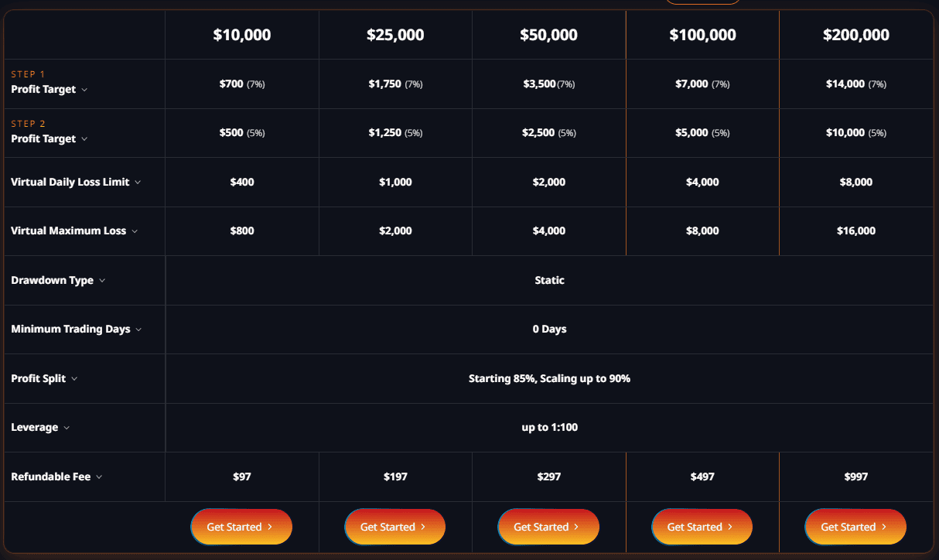Click Get Started under the $100,000 plan
939x560 pixels.
pos(702,527)
